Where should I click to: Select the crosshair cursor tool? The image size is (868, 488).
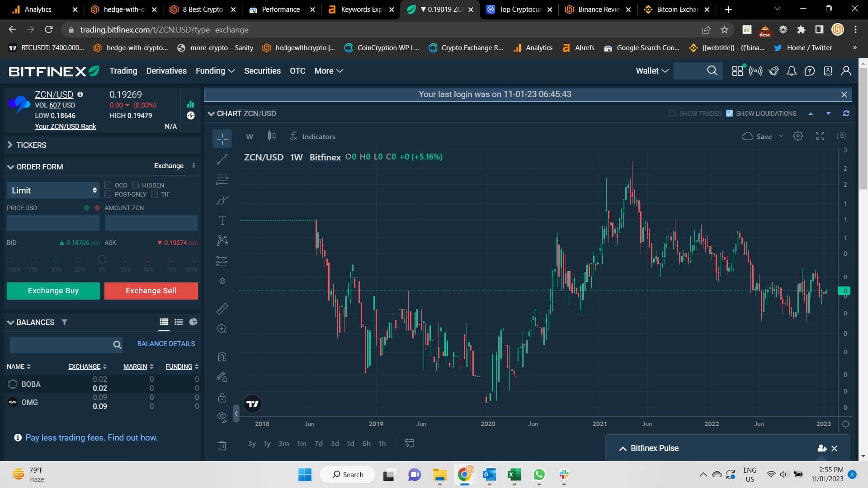point(222,139)
